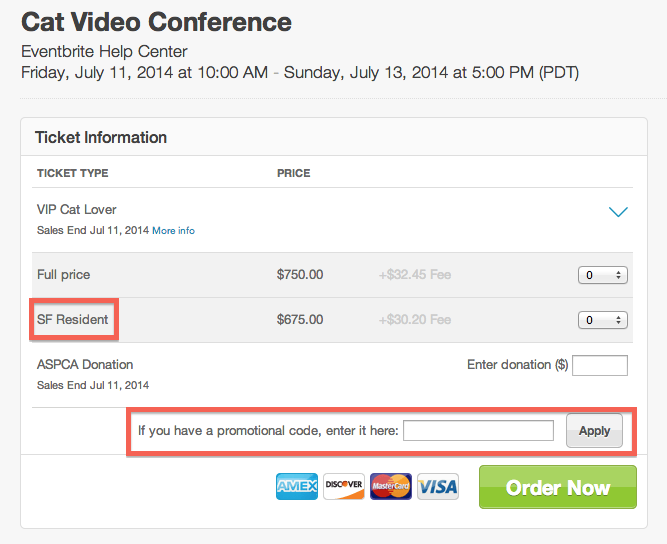Click the Cat Video Conference title
The image size is (667, 544).
pyautogui.click(x=156, y=22)
